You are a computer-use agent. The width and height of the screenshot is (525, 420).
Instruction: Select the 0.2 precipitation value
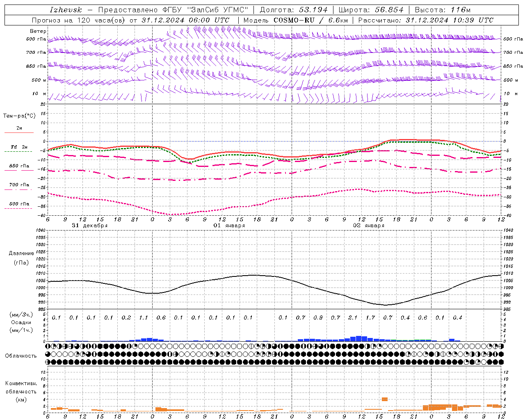(126, 317)
